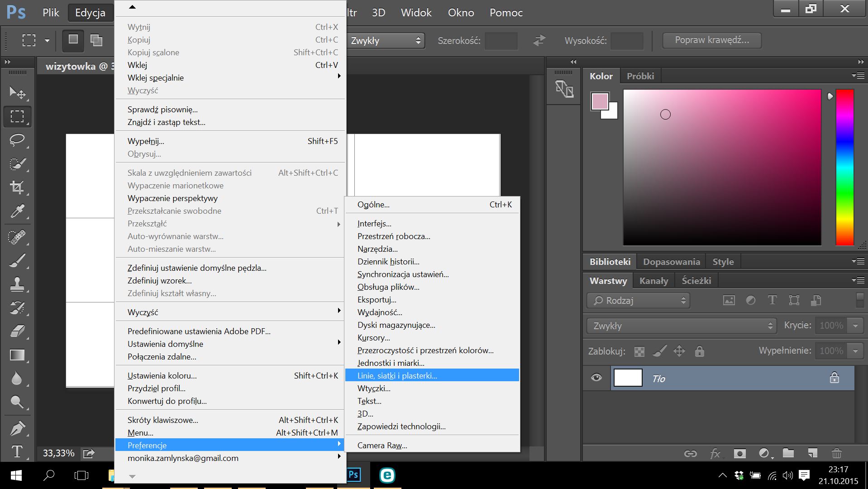Delete layer with trash icon
The image size is (868, 489).
(837, 453)
